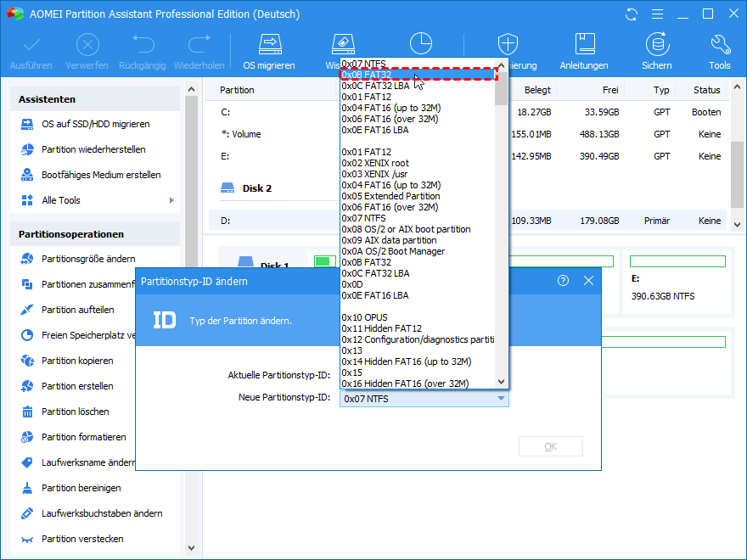Open the Sichern backup tool

pos(657,52)
